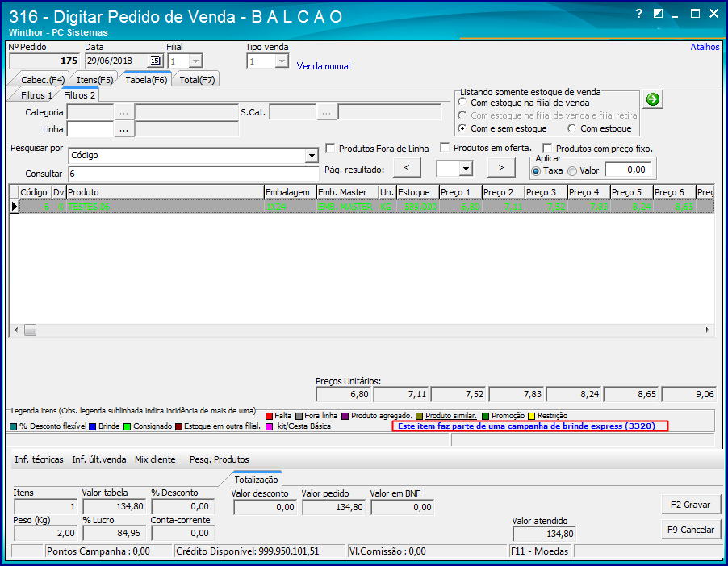
Task: Select Com e sem estoque option
Action: tap(462, 128)
